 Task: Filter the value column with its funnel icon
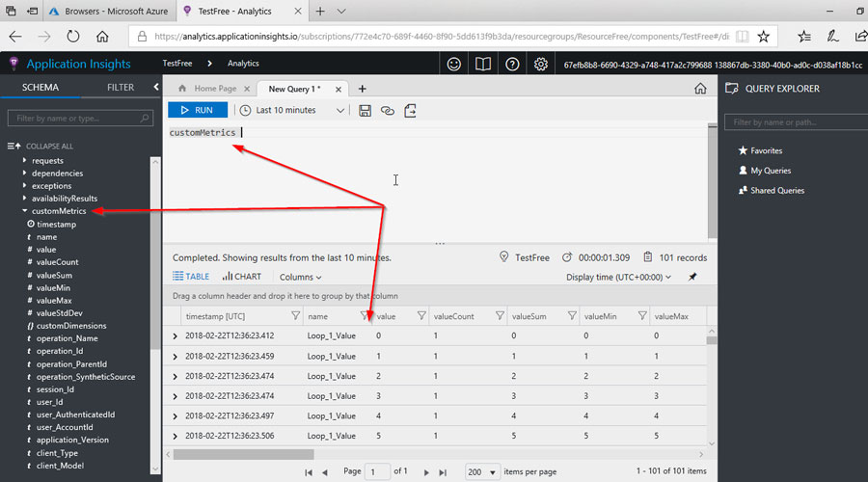pyautogui.click(x=421, y=316)
